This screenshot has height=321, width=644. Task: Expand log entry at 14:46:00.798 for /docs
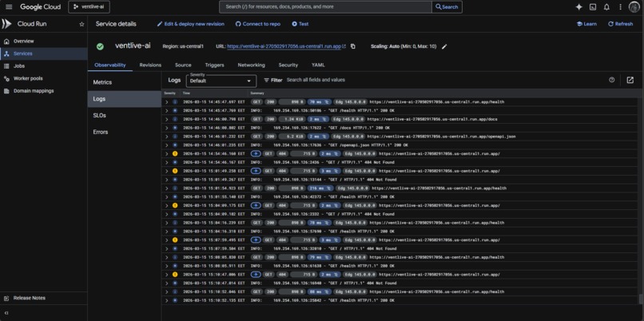[x=167, y=119]
